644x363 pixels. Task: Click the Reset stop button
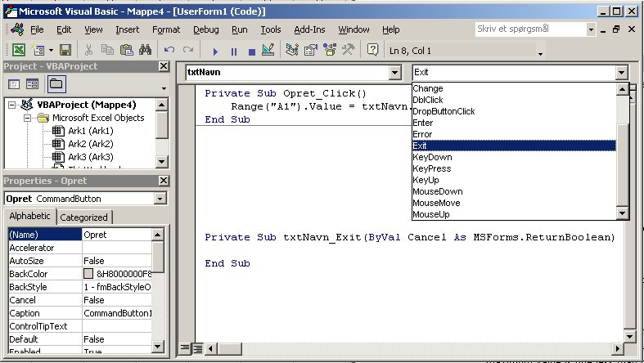point(251,51)
